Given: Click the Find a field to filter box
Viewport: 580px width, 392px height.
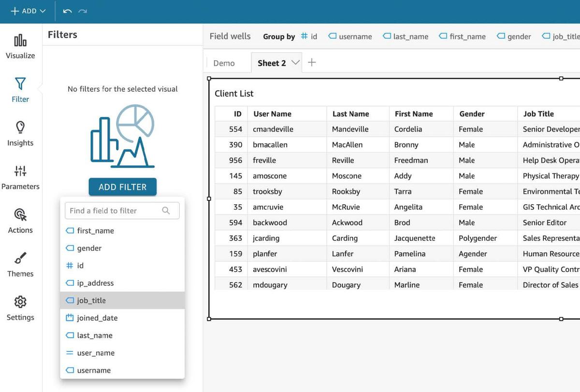Looking at the screenshot, I should click(115, 210).
